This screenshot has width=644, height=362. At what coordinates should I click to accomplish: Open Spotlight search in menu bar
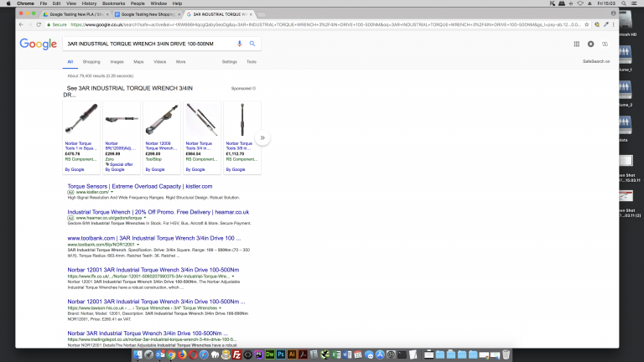(624, 3)
